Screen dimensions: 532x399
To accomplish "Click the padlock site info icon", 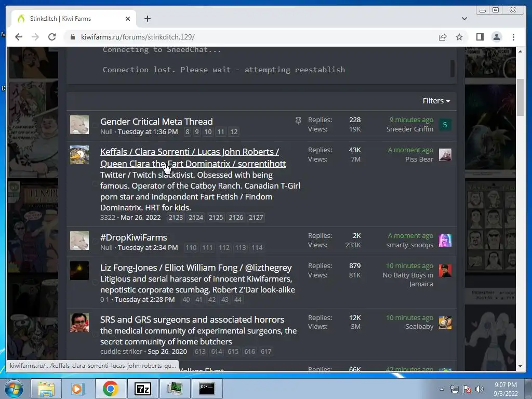I will point(73,37).
